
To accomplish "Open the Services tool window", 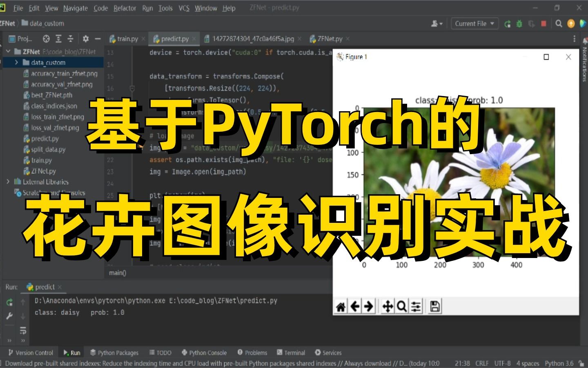I will pos(328,352).
